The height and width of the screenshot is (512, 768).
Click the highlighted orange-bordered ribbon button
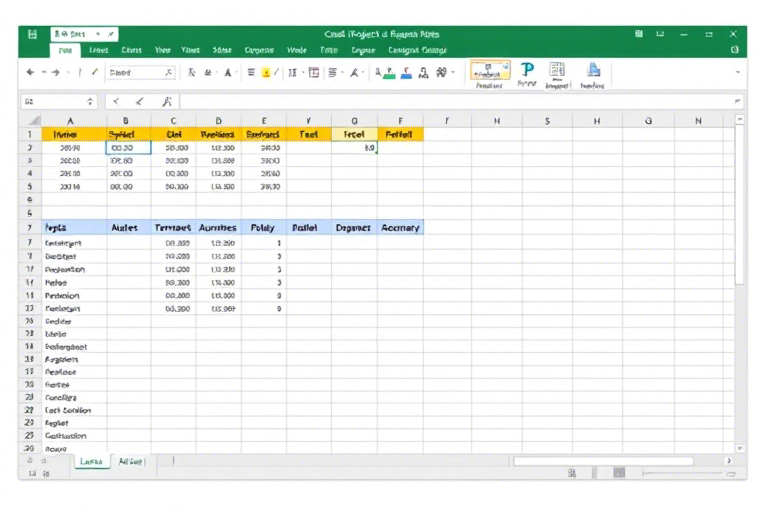coord(490,71)
